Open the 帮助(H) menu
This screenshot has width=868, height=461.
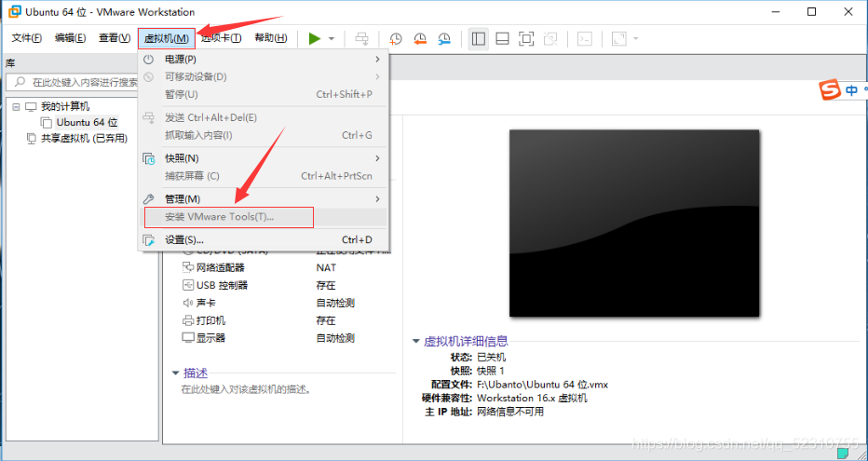pyautogui.click(x=271, y=38)
